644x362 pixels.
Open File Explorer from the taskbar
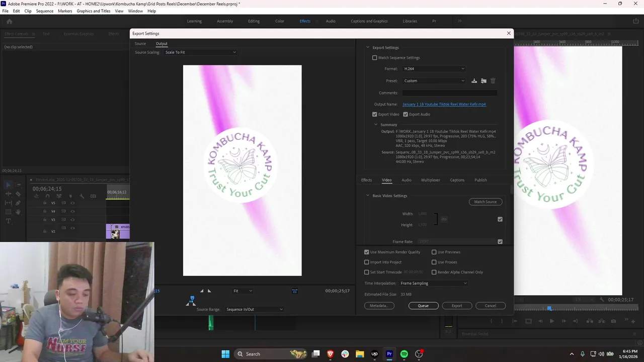click(x=360, y=354)
